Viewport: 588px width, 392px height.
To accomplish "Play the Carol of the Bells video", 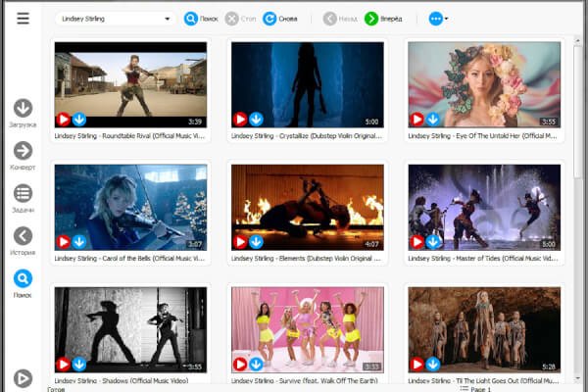I will (63, 242).
